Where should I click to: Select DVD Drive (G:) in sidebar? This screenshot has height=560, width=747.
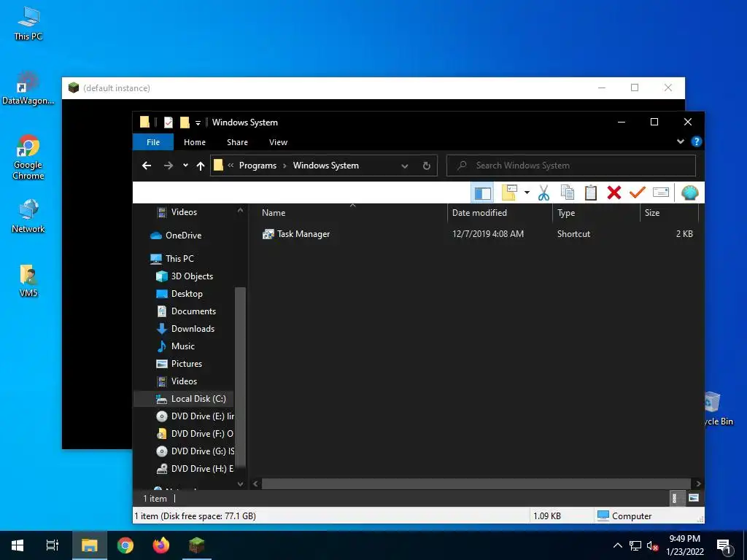[195, 451]
